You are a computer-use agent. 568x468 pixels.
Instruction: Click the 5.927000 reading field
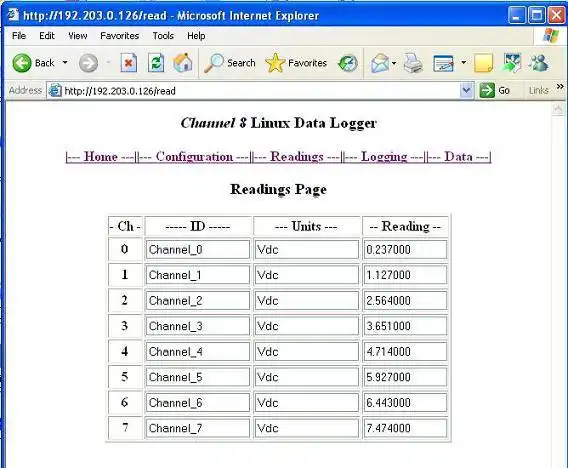[x=405, y=377]
